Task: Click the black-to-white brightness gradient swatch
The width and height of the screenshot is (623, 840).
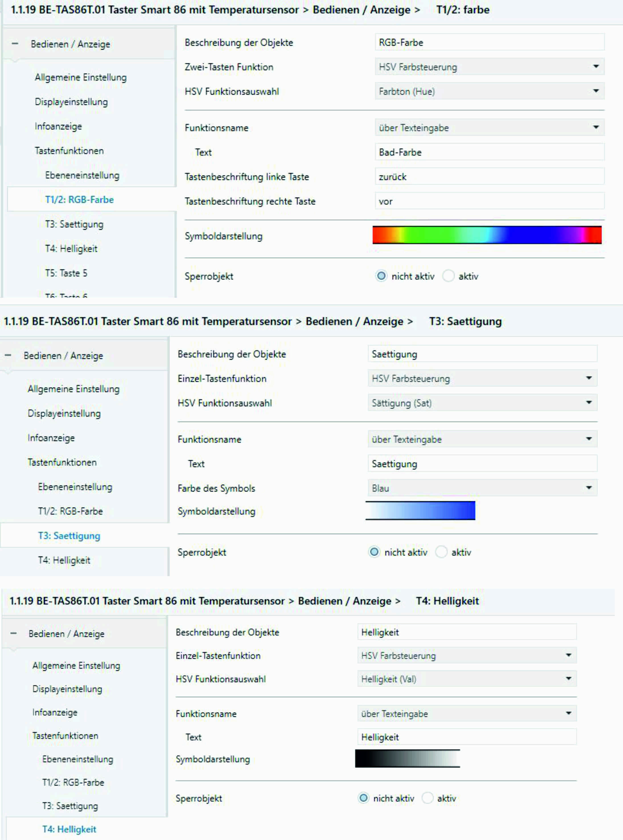Action: (407, 759)
